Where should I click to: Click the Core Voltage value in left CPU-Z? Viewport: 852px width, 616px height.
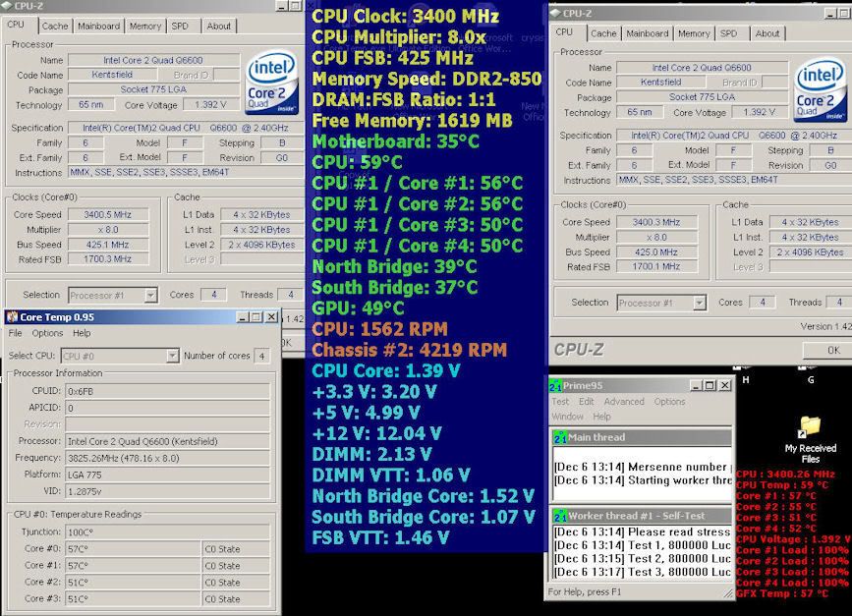coord(211,104)
